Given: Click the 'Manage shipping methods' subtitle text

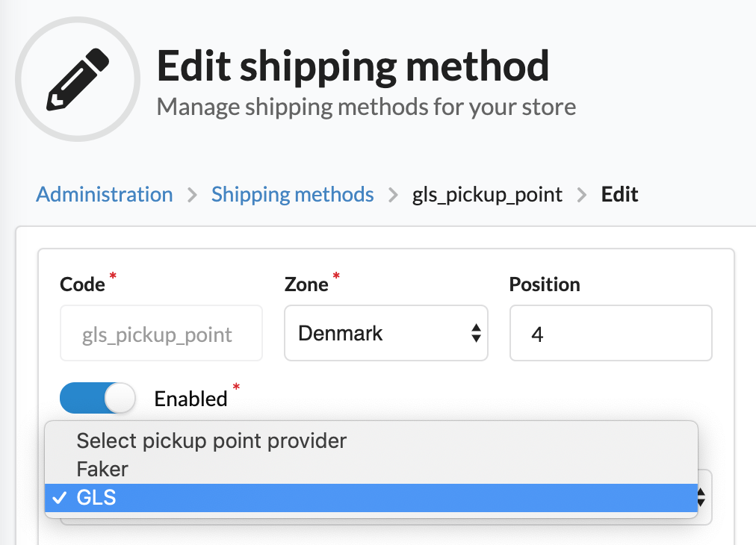Looking at the screenshot, I should tap(366, 106).
